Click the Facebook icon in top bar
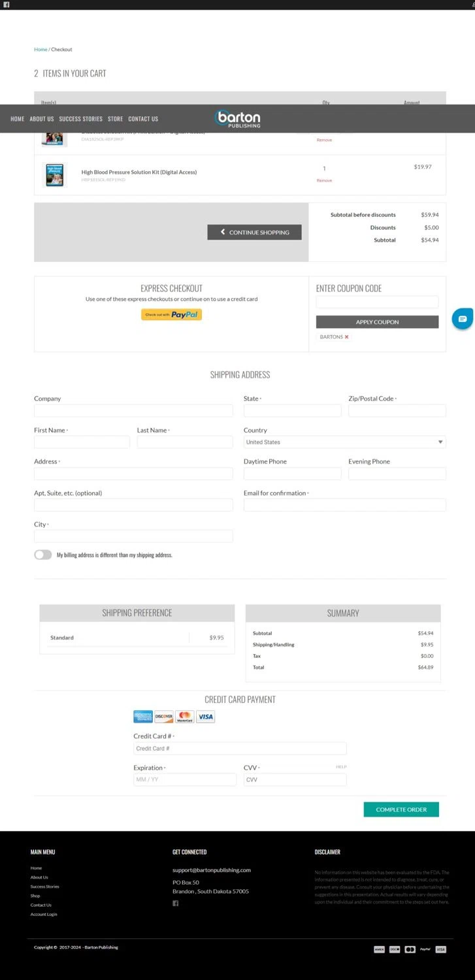The height and width of the screenshot is (980, 475). pos(7,5)
